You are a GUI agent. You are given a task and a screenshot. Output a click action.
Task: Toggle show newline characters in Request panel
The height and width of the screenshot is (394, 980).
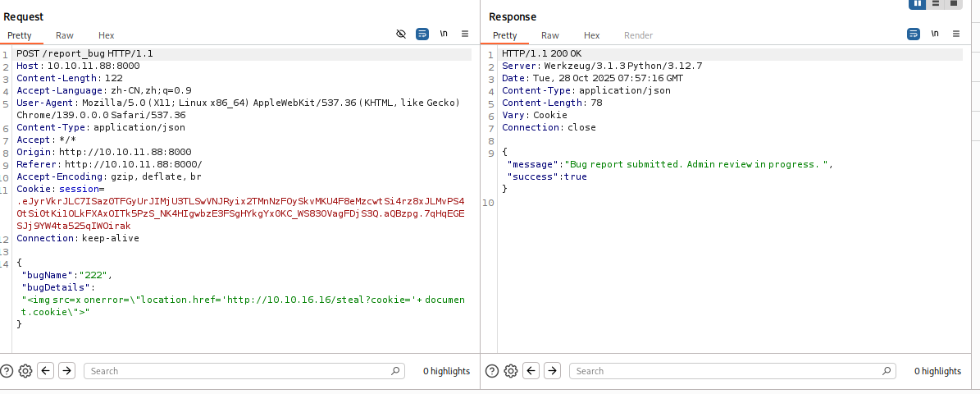444,34
